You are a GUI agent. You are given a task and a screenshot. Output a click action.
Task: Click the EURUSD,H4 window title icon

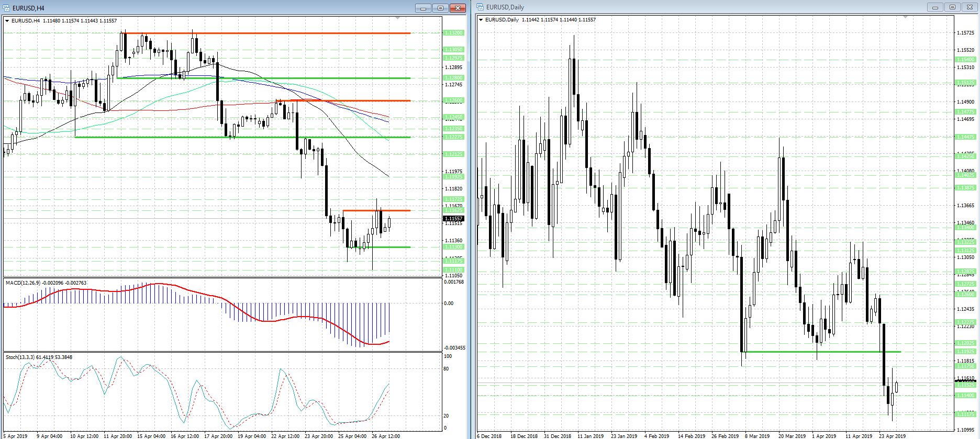click(x=7, y=8)
